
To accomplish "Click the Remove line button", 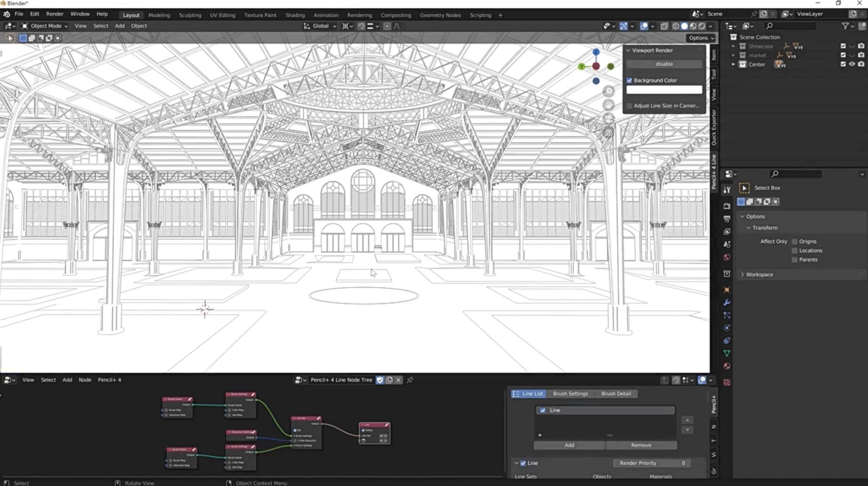I will click(x=641, y=445).
